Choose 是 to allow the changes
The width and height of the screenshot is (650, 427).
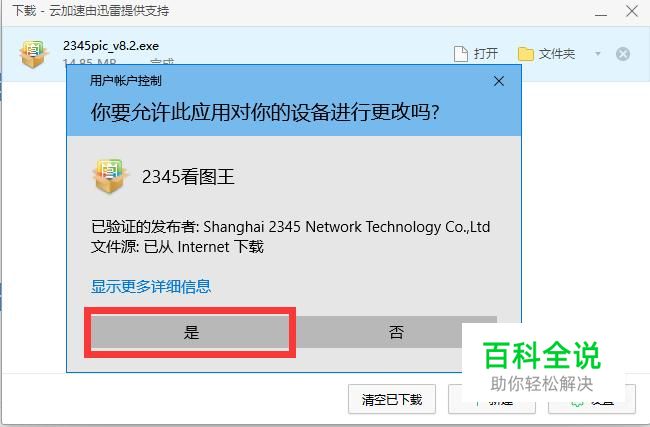point(190,332)
